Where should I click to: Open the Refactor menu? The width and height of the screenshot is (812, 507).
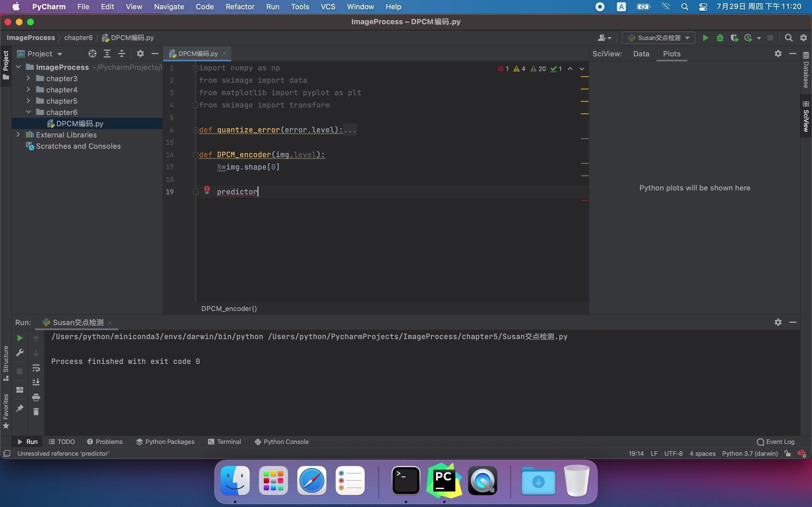240,7
